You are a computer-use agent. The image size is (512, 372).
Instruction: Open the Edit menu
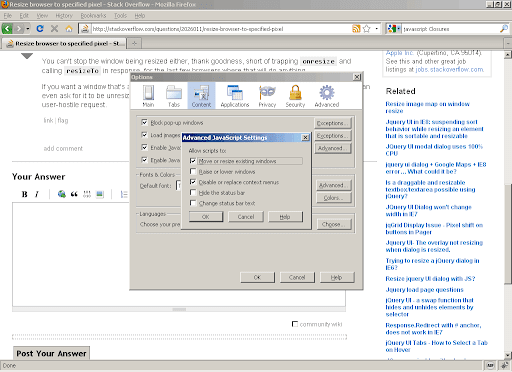pos(24,16)
